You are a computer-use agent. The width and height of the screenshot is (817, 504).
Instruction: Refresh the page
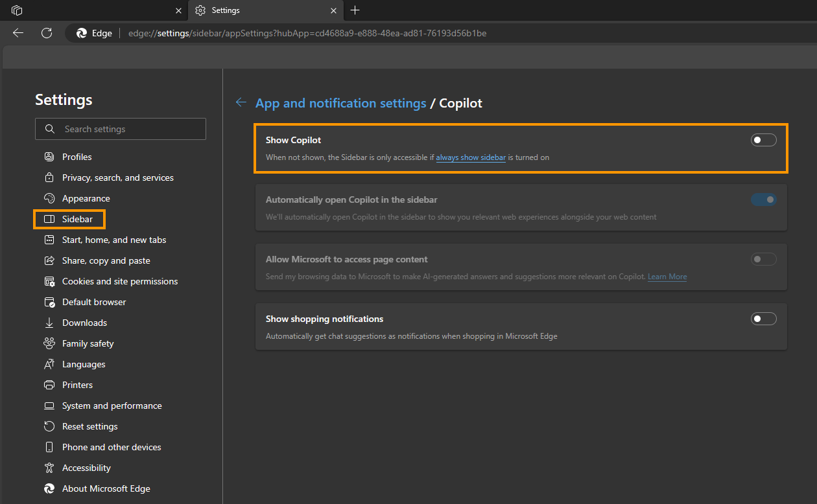47,33
